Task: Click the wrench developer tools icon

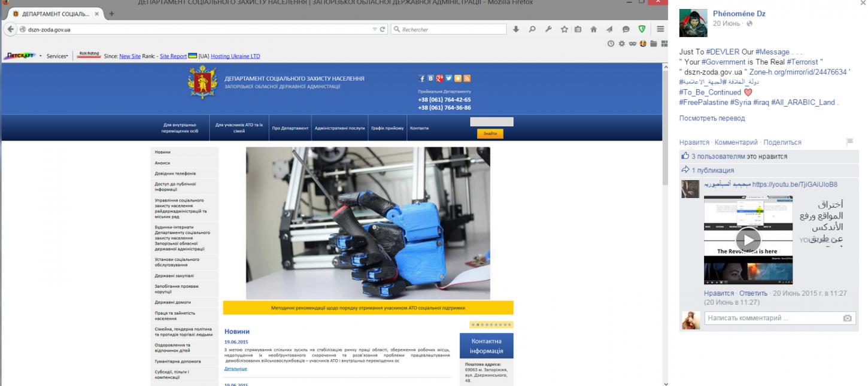Action: 548,29
